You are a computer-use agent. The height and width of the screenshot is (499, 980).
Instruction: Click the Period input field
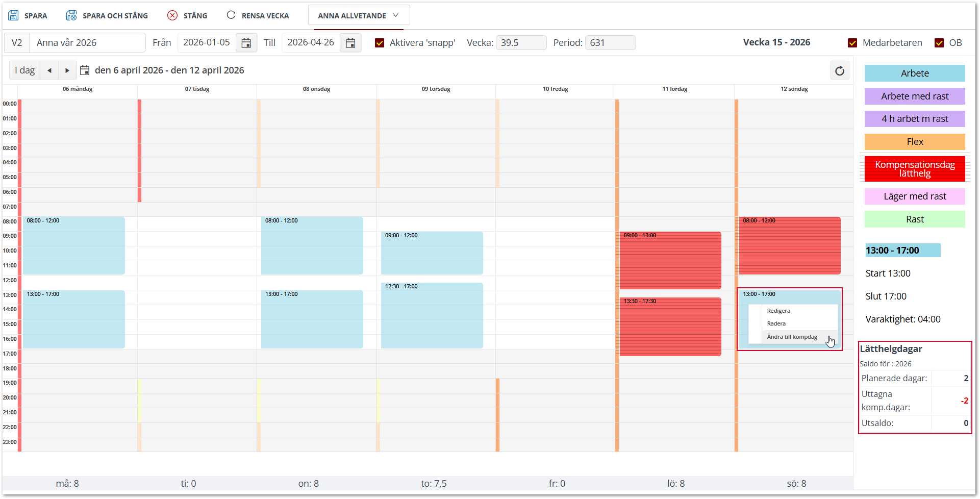point(610,43)
